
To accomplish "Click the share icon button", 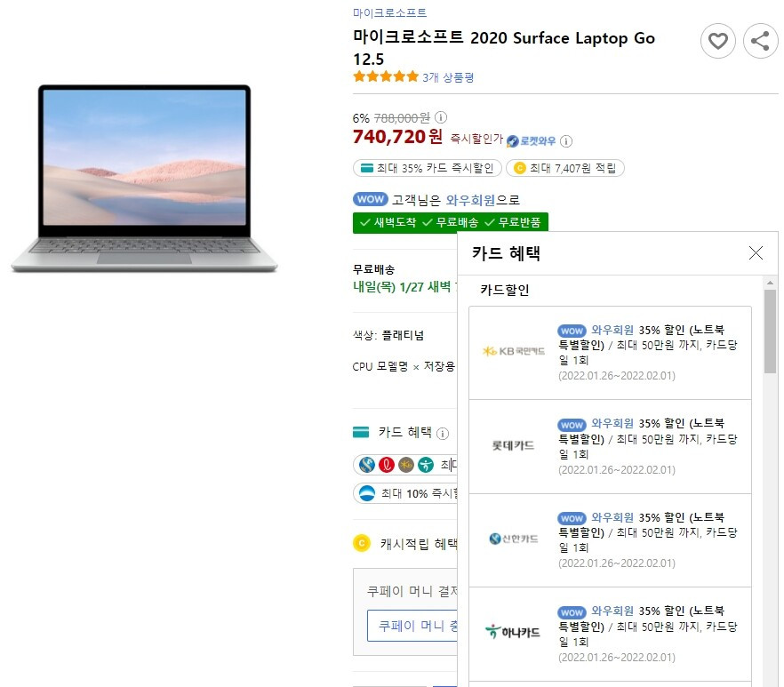I will (x=760, y=41).
